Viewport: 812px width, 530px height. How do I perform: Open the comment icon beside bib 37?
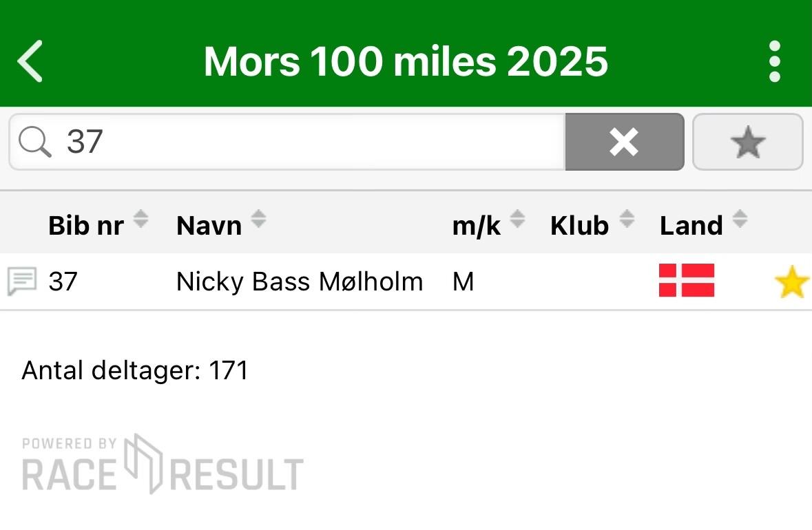22,282
